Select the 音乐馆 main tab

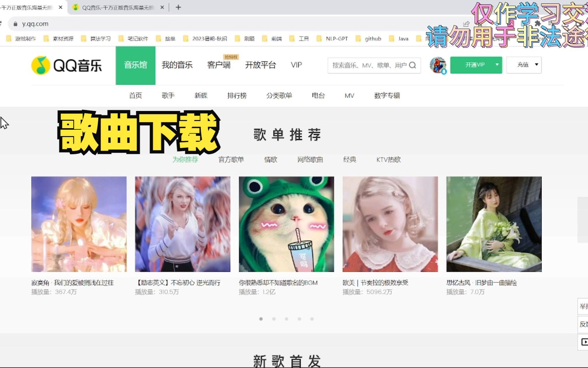[136, 65]
